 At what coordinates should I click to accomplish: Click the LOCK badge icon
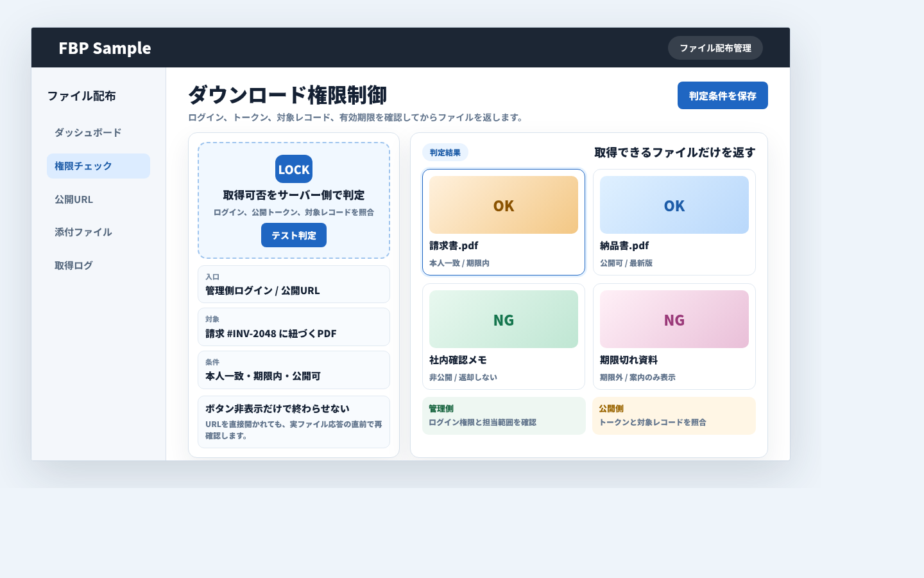point(294,169)
